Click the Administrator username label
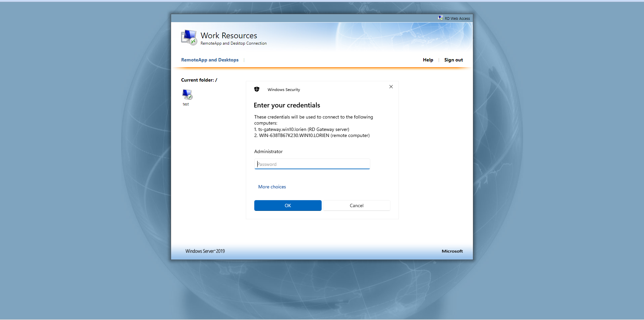 268,151
